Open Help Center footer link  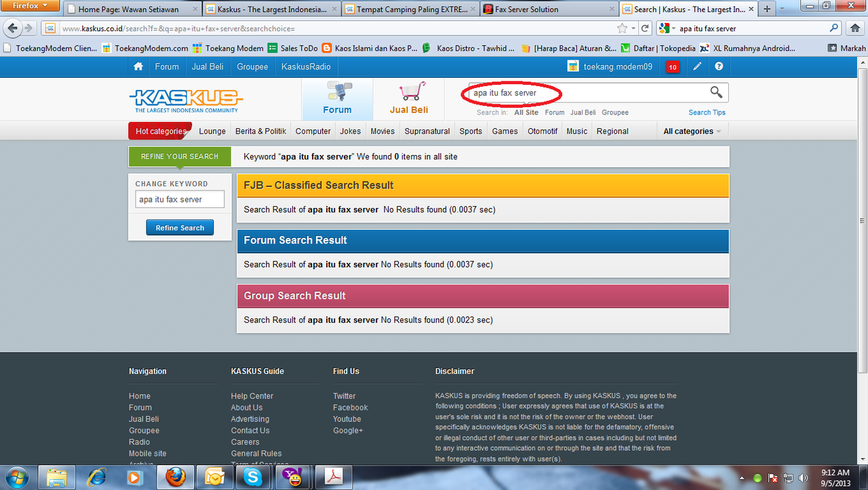pyautogui.click(x=252, y=396)
